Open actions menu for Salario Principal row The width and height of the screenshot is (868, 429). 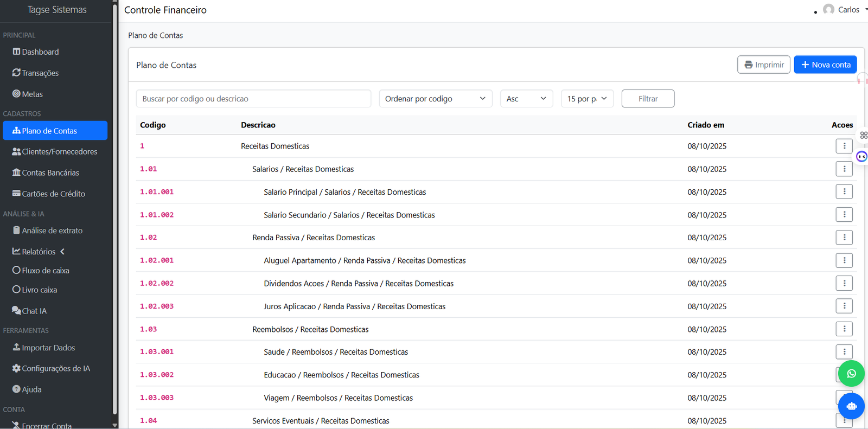click(844, 192)
